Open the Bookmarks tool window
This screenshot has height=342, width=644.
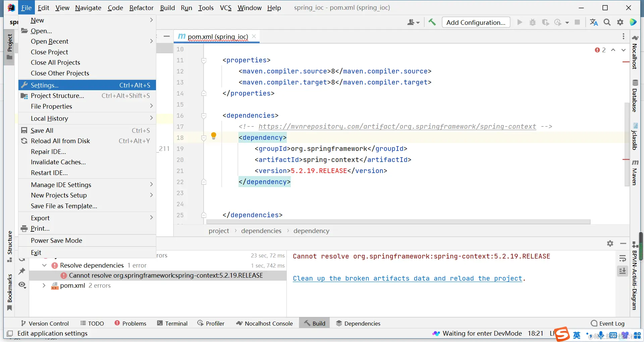(x=9, y=292)
